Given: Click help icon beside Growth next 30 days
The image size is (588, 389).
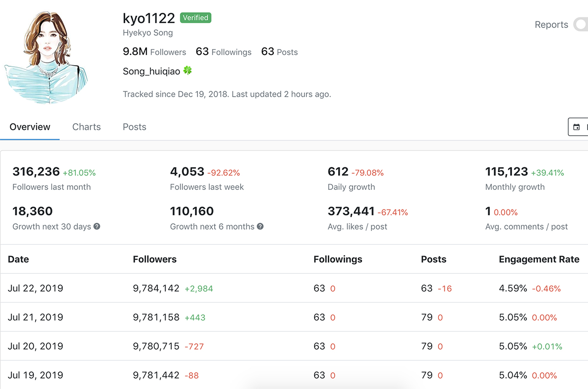Looking at the screenshot, I should click(97, 227).
